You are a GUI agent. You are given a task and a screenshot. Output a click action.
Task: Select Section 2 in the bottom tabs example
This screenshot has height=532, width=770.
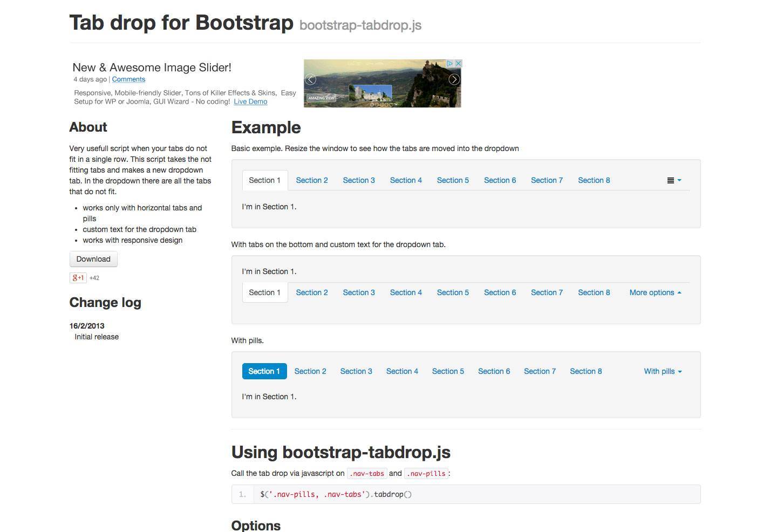312,292
